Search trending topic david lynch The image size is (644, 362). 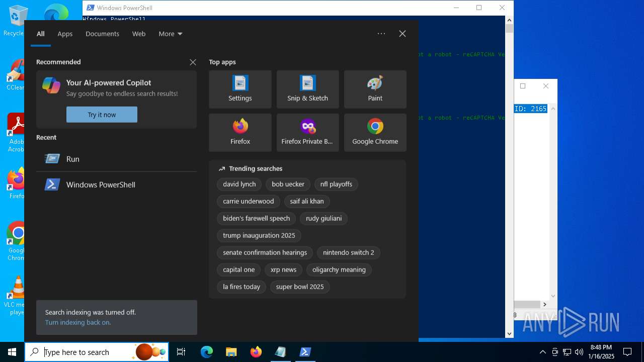(239, 185)
